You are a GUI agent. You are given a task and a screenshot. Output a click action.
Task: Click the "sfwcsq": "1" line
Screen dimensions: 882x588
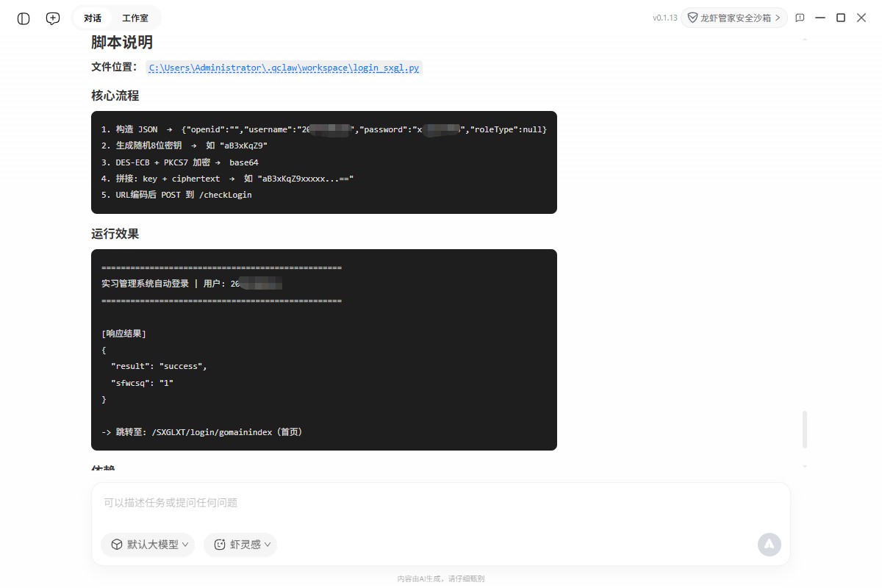[142, 383]
